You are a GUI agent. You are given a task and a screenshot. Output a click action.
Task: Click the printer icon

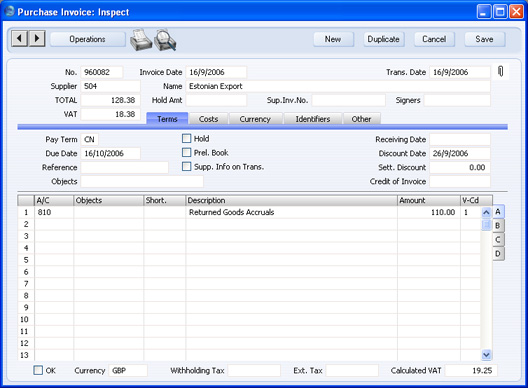141,40
